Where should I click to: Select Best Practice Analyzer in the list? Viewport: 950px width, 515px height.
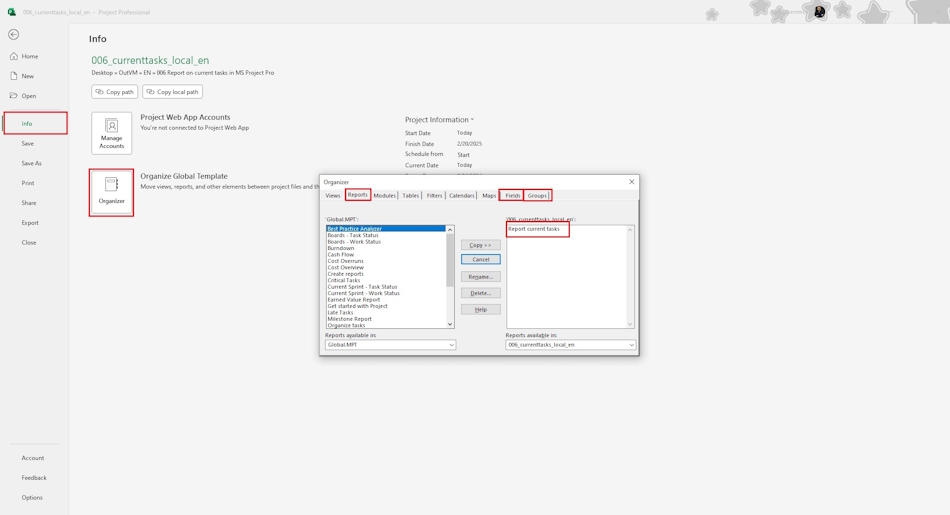pos(385,229)
